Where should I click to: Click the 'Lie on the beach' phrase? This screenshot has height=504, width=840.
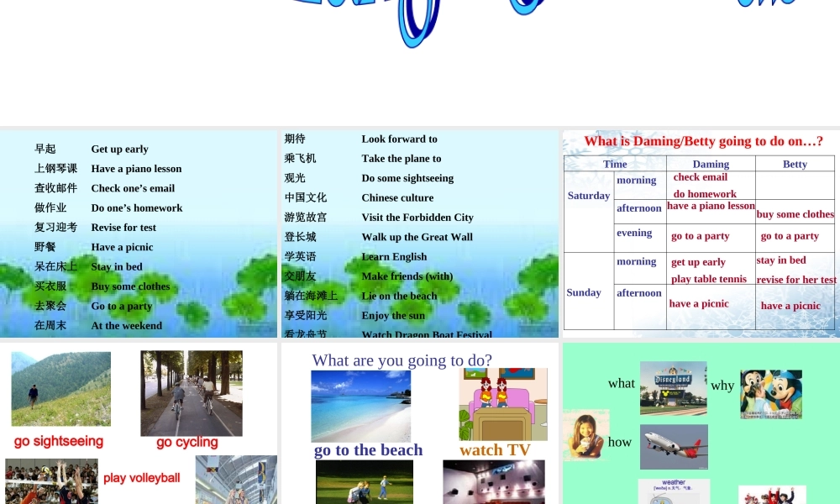click(x=399, y=297)
